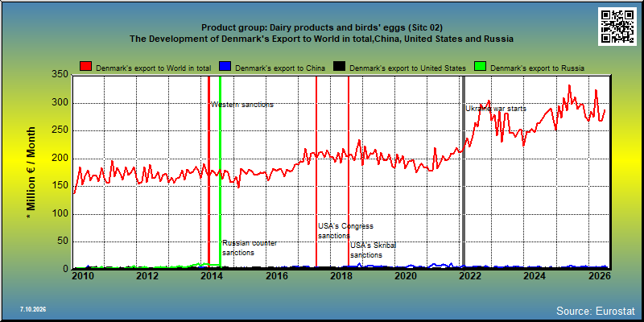644x322 pixels.
Task: Click the USA's Skribal sanctions annotation
Action: [374, 250]
